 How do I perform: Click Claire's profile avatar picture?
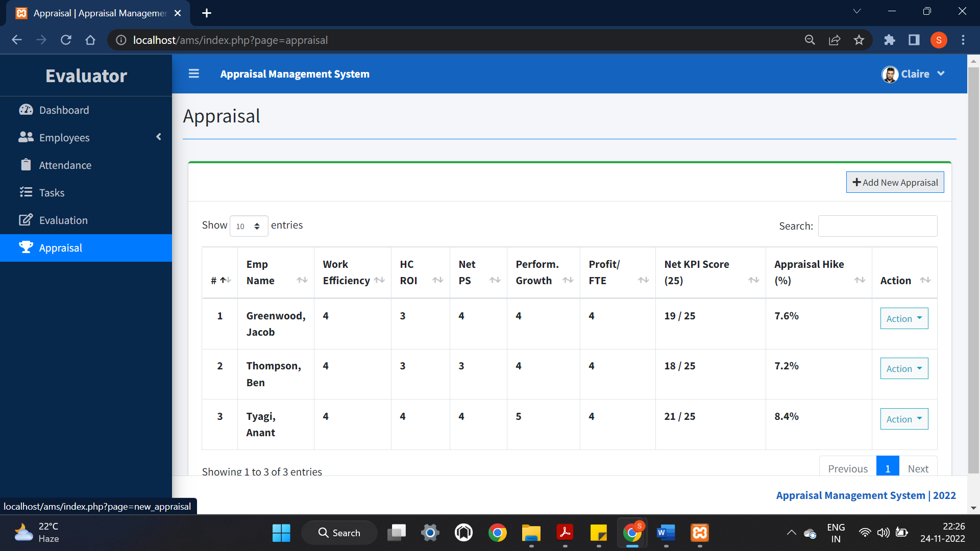pyautogui.click(x=890, y=74)
